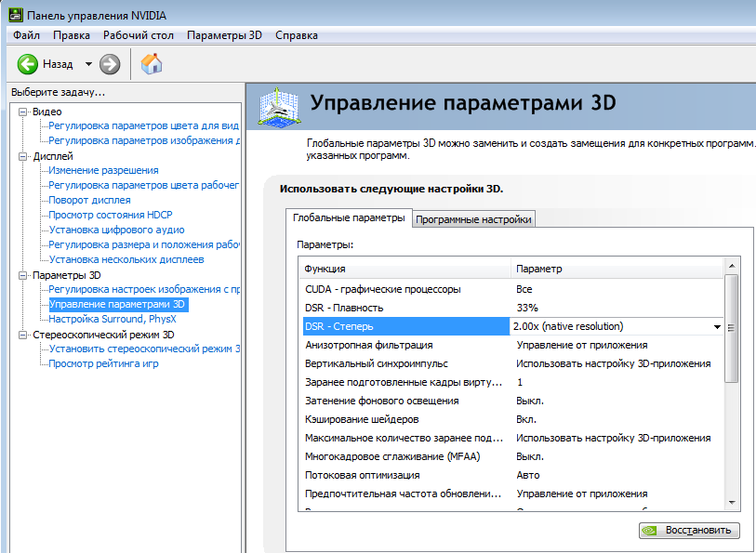Click settings list scrollbar up arrow
Viewport: 756px width, 553px height.
pyautogui.click(x=732, y=266)
